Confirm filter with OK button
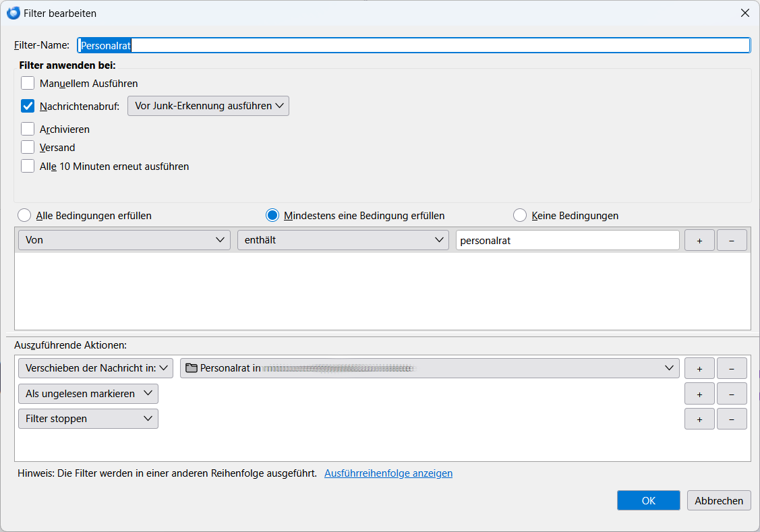 648,500
